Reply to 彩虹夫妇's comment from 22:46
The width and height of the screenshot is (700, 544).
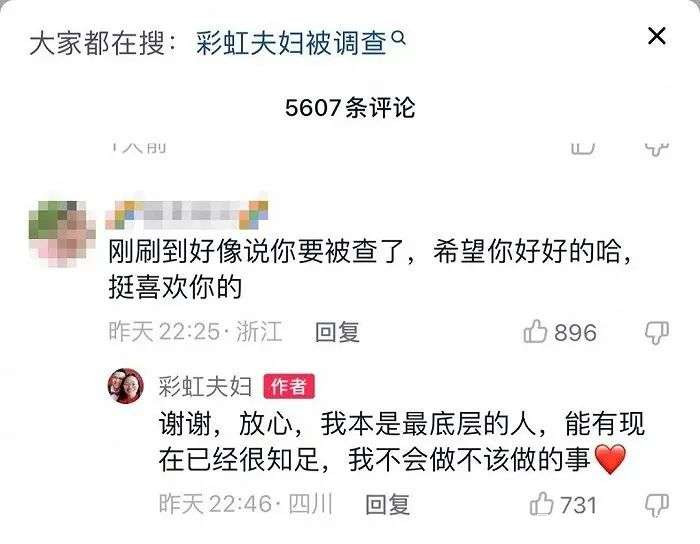(388, 505)
